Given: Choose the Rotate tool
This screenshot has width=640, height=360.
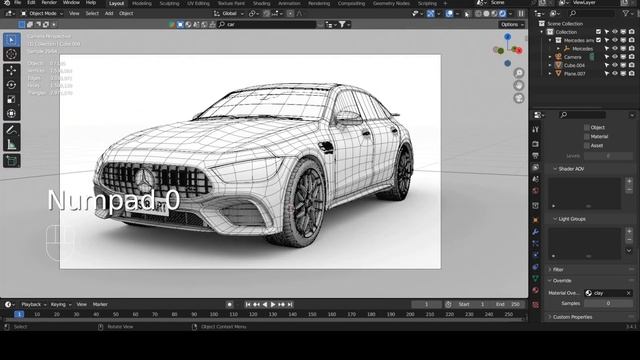Looking at the screenshot, I should pyautogui.click(x=11, y=85).
